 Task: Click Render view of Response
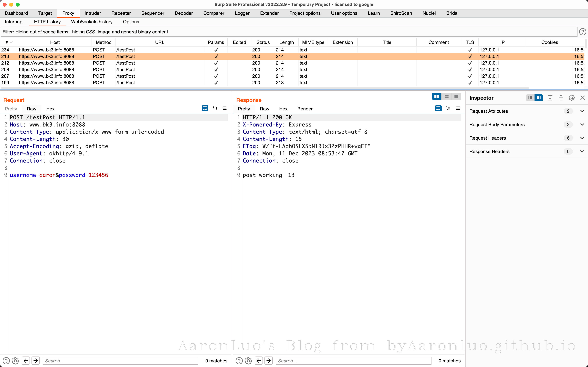coord(305,109)
